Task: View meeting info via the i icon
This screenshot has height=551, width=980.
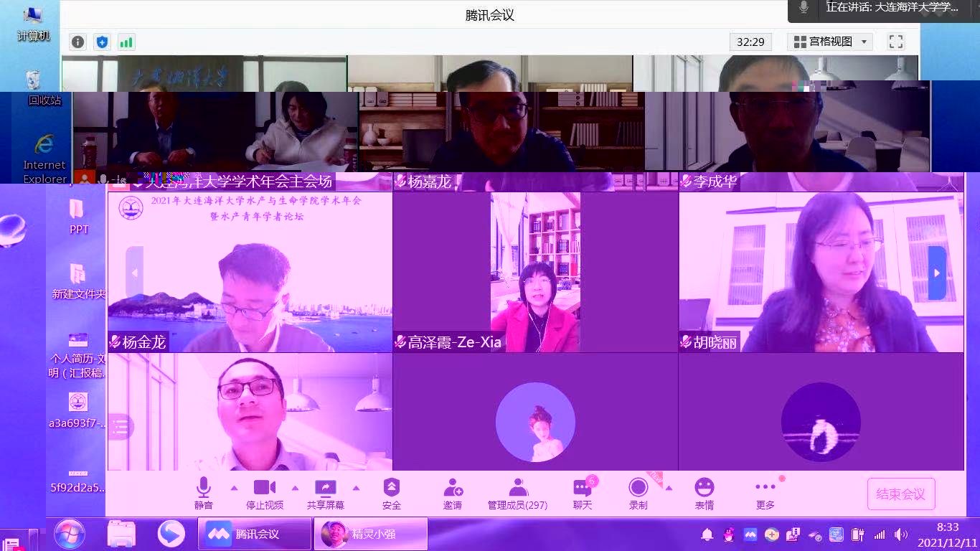Action: click(x=78, y=42)
